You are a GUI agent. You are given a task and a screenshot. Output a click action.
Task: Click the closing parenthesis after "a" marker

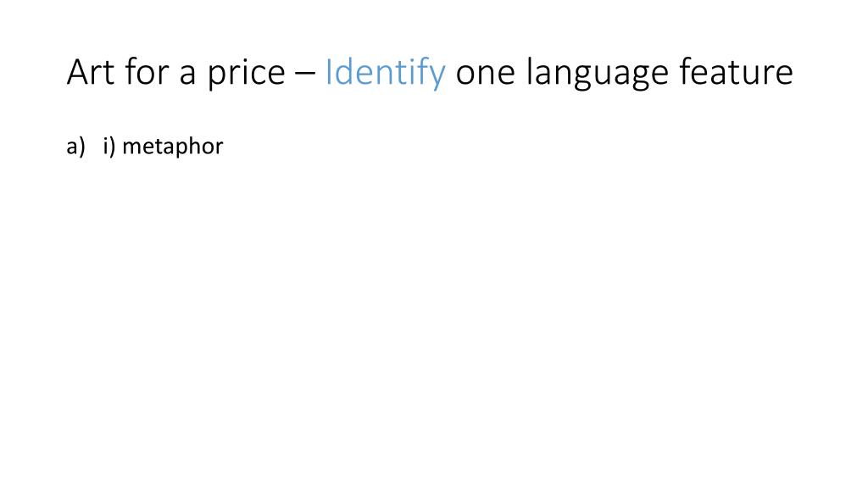pyautogui.click(x=82, y=147)
